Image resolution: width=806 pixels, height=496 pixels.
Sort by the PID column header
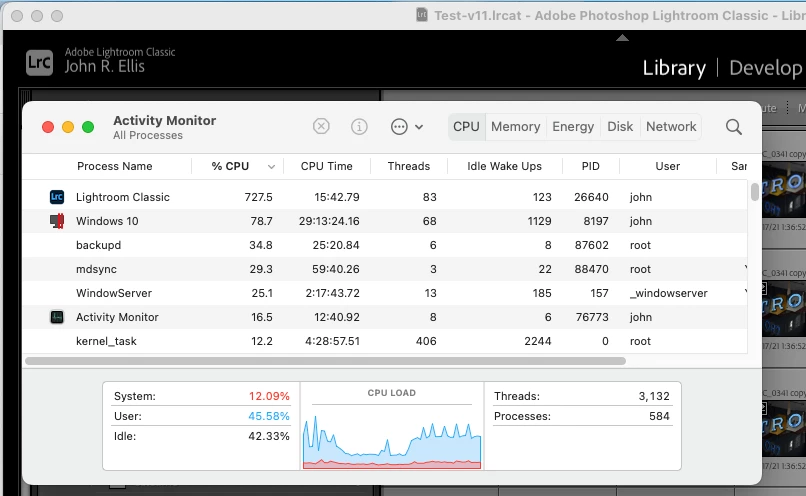pos(591,166)
